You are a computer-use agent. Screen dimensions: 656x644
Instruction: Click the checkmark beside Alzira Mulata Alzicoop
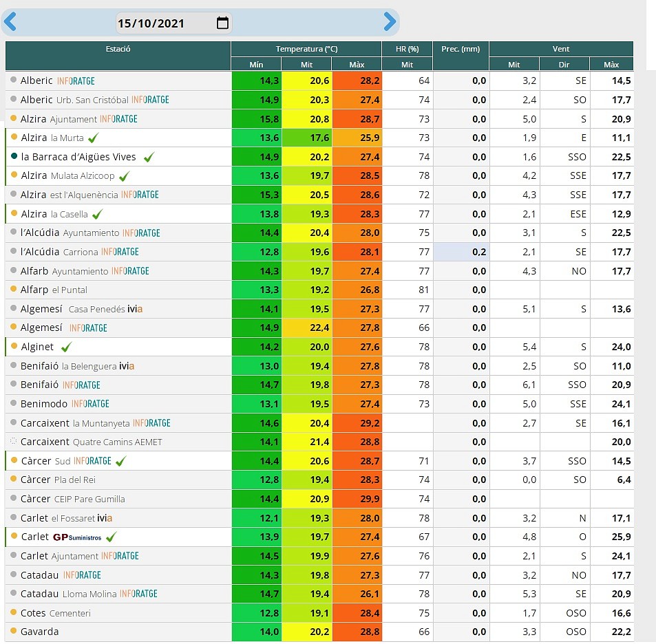[125, 176]
